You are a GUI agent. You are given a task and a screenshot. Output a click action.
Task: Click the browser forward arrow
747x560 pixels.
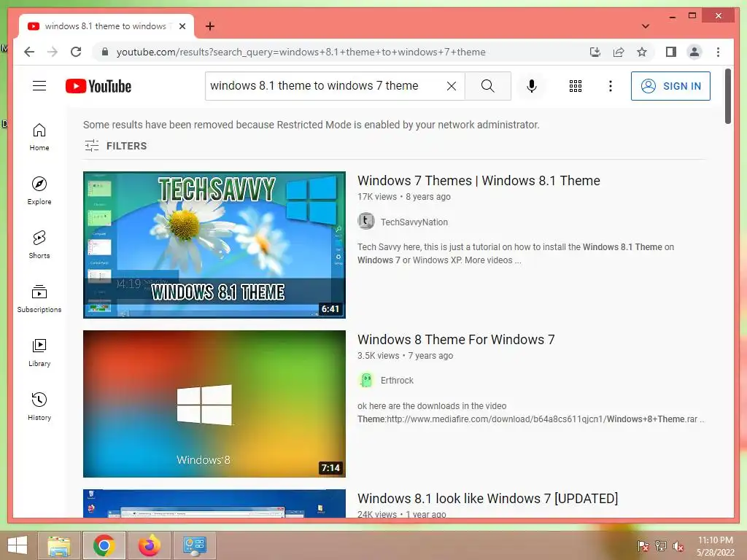click(53, 52)
